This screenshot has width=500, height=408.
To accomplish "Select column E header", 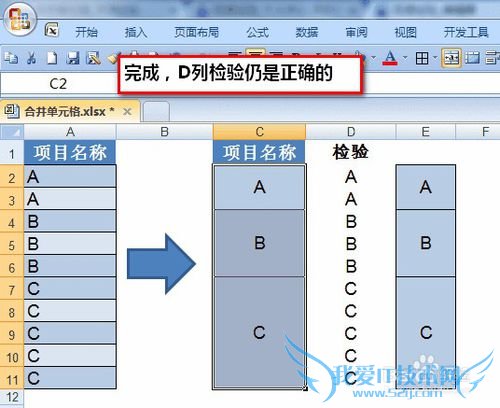I will tap(425, 132).
